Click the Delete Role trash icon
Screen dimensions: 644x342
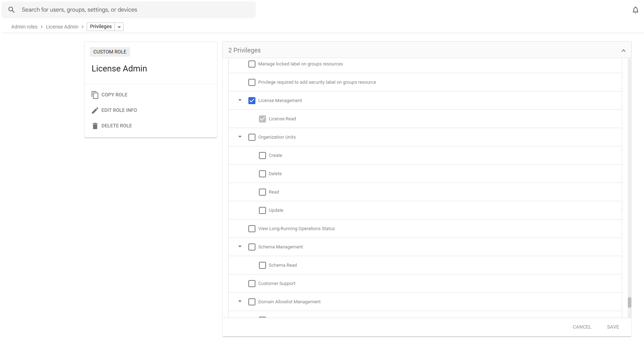(x=95, y=126)
